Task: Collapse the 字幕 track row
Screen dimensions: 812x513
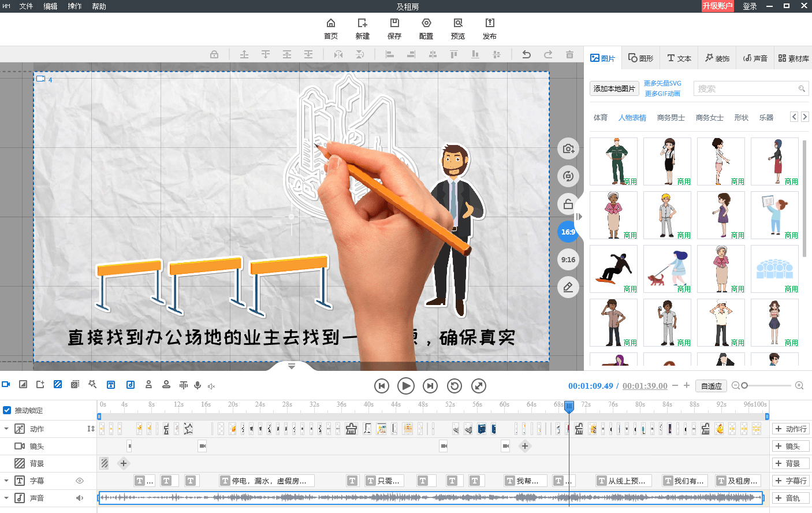Action: [x=6, y=481]
